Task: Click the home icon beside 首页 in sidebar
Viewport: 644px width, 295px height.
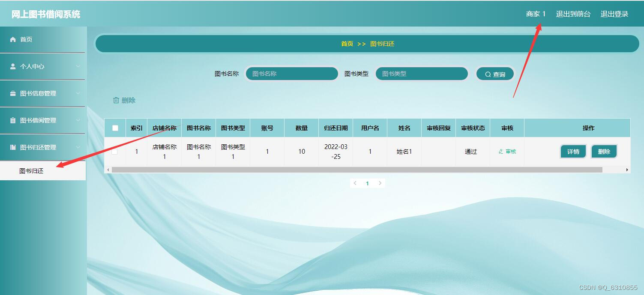Action: 13,39
